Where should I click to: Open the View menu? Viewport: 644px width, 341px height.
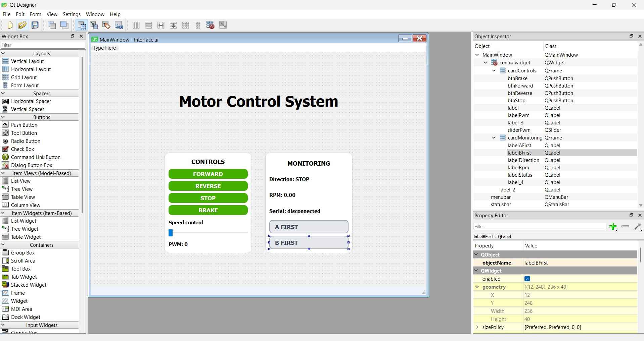tap(52, 14)
